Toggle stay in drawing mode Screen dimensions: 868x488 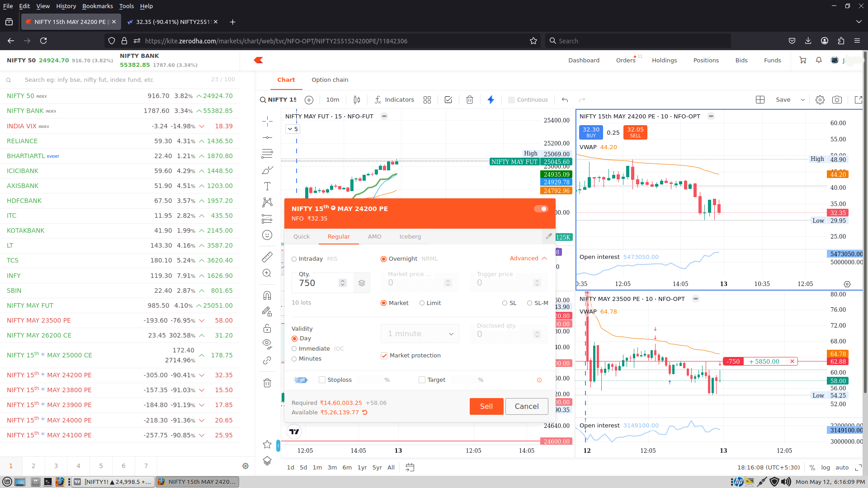click(x=267, y=312)
